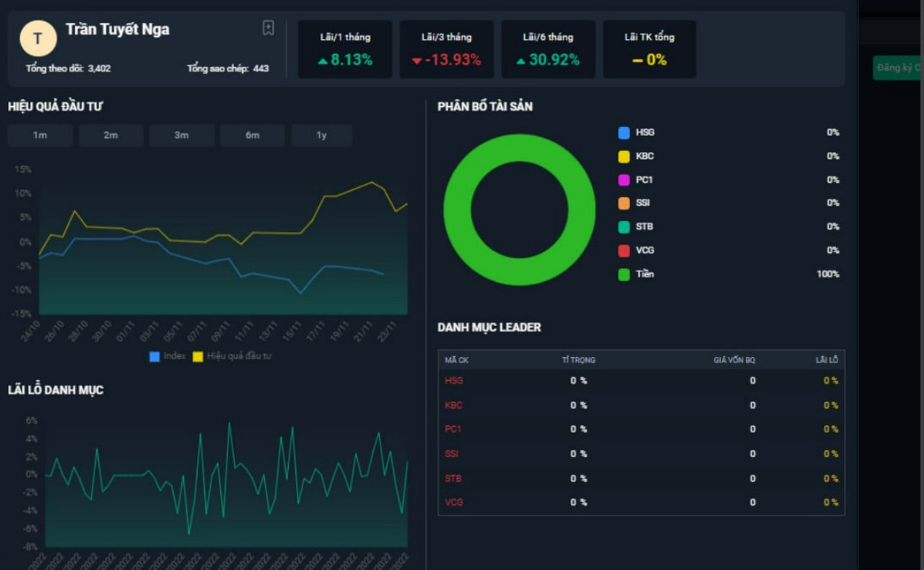
Task: Open the Lãi TK tổng 0% card
Action: pos(650,49)
